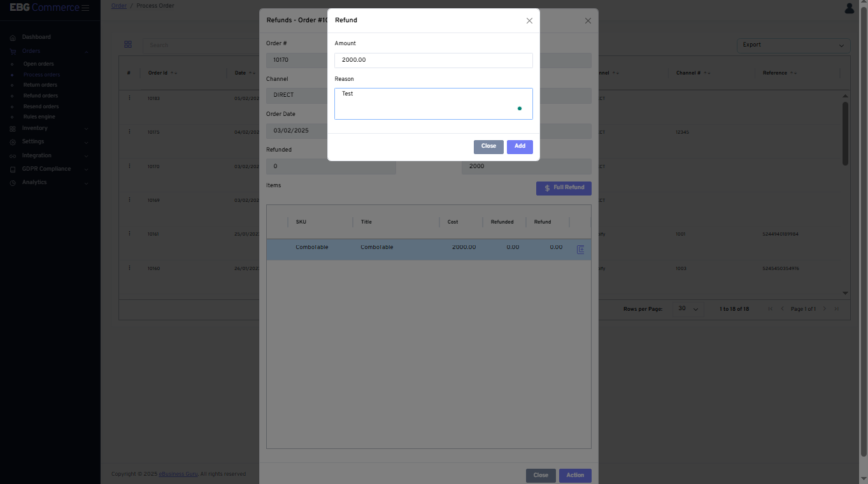Open Refund orders in sidebar
The height and width of the screenshot is (484, 868).
coord(41,96)
